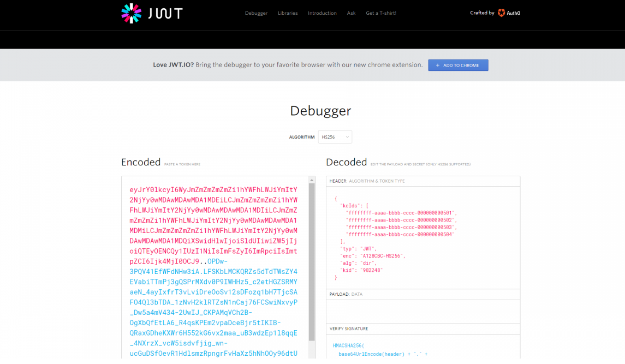625x364 pixels.
Task: Click the HEADER: ALGORITHM & TOKEN TYPE label
Action: point(367,181)
